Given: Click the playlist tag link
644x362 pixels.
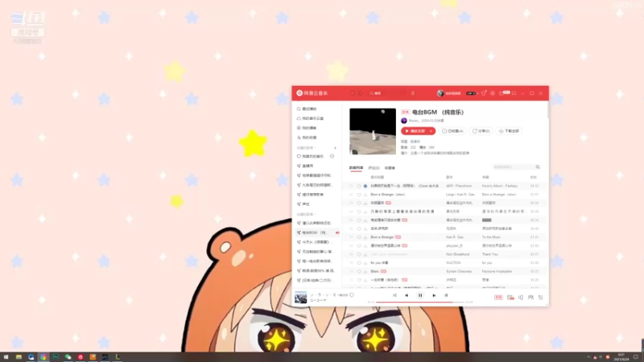Looking at the screenshot, I should pos(415,142).
